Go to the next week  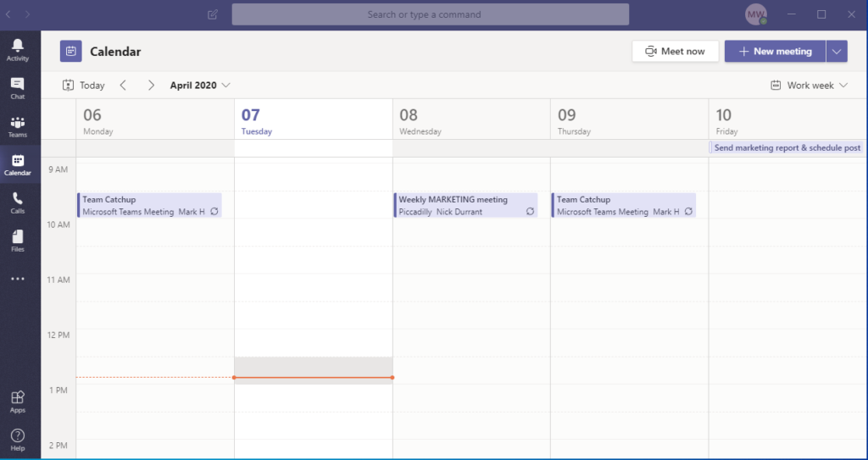pyautogui.click(x=151, y=85)
